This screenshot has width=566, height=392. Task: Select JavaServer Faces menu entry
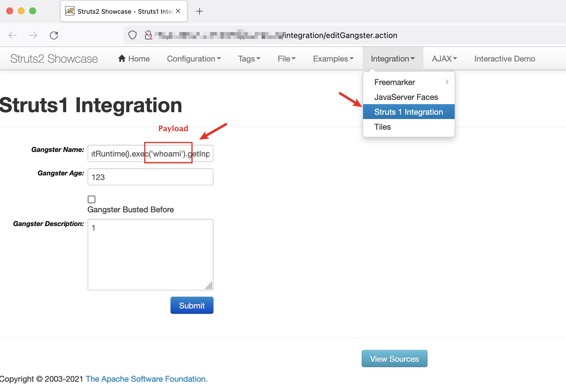(x=406, y=97)
